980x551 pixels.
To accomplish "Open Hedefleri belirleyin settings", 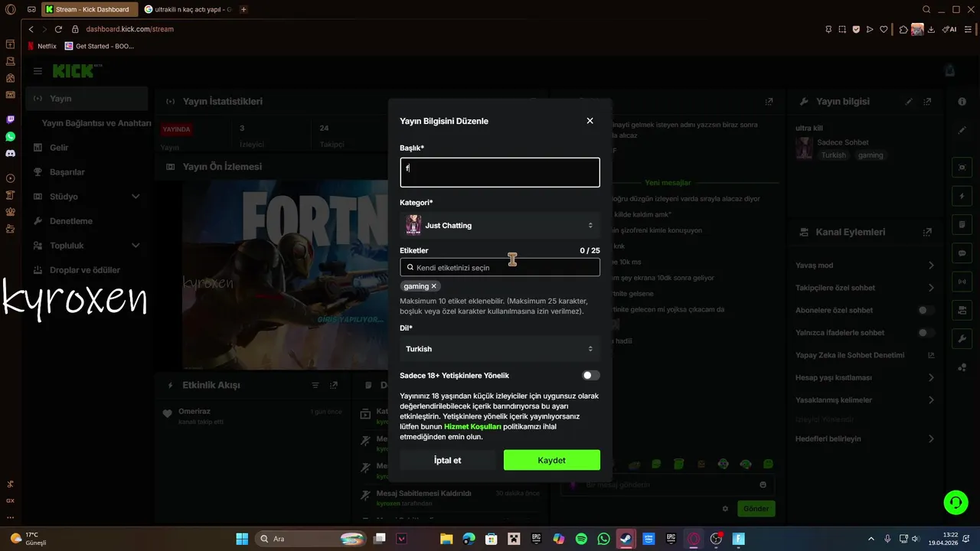I will click(865, 439).
